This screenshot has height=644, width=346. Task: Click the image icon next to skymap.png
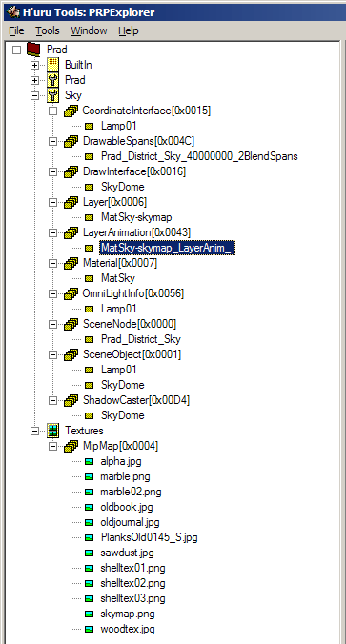[x=90, y=614]
